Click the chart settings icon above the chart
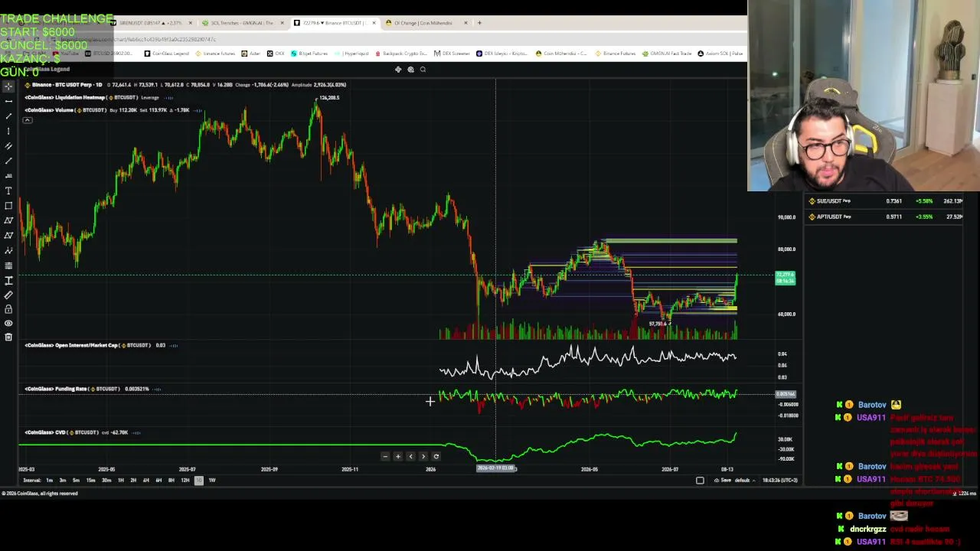Image resolution: width=980 pixels, height=551 pixels. (x=410, y=70)
